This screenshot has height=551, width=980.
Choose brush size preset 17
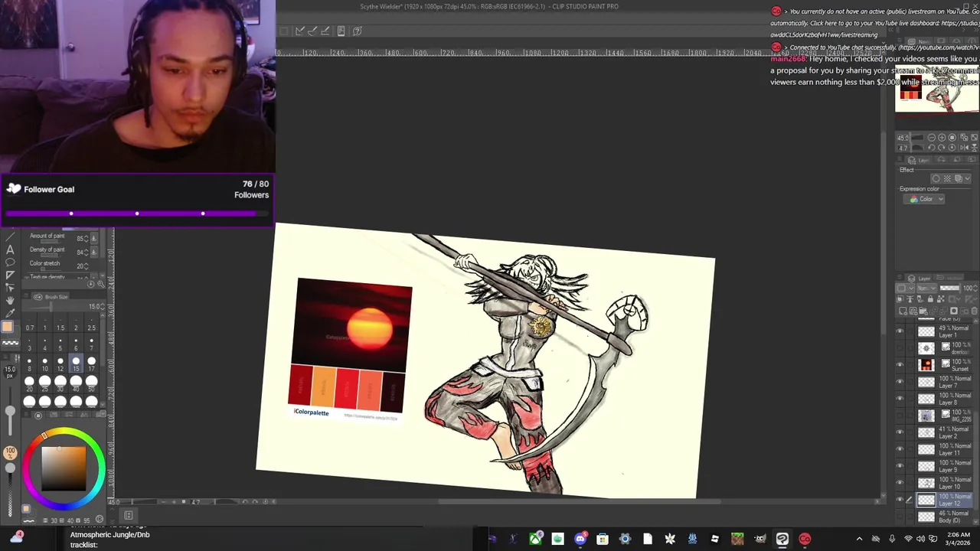[x=91, y=364]
